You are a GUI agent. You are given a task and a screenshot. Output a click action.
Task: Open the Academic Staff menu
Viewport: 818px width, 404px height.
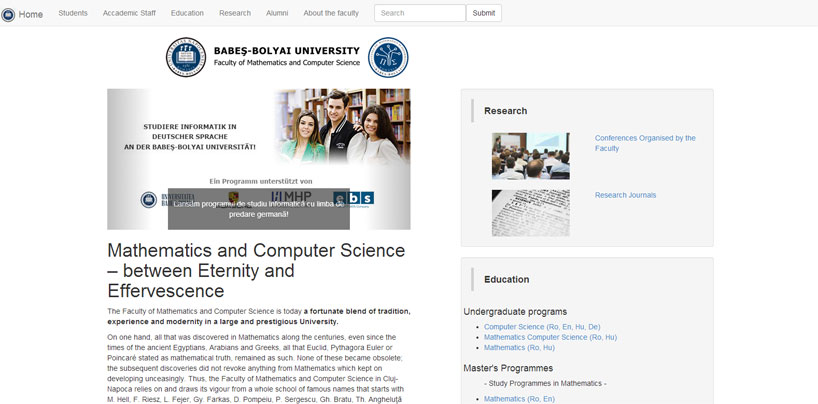tap(129, 13)
